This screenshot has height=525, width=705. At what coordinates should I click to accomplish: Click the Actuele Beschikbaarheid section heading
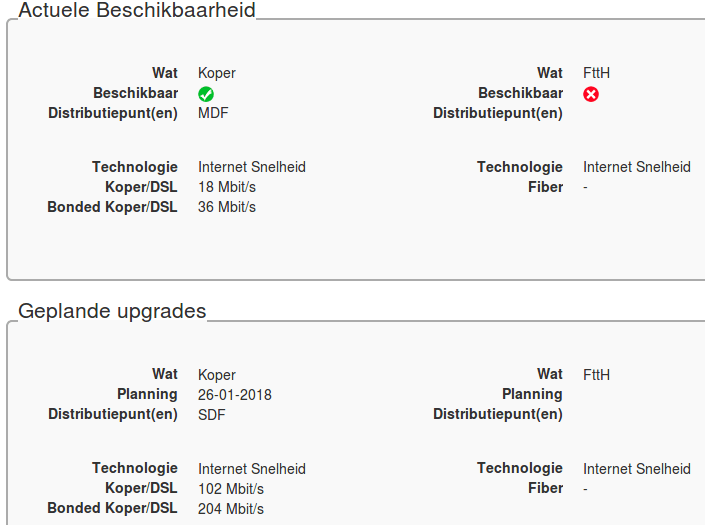(x=137, y=11)
